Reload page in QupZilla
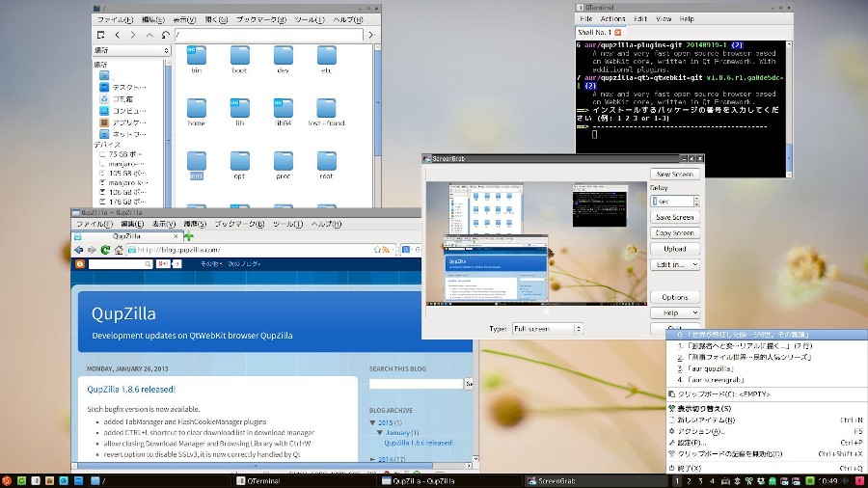Viewport: 868px width, 488px height. (105, 250)
